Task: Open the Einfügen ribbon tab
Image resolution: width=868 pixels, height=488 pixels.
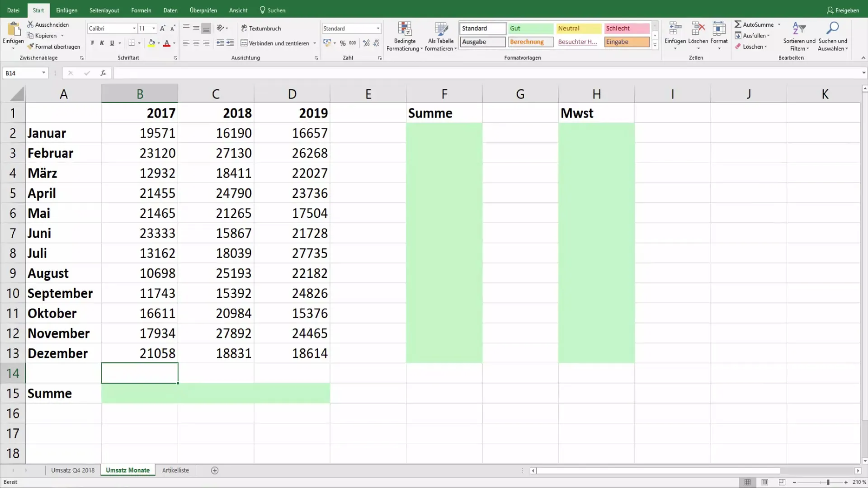Action: (x=66, y=10)
